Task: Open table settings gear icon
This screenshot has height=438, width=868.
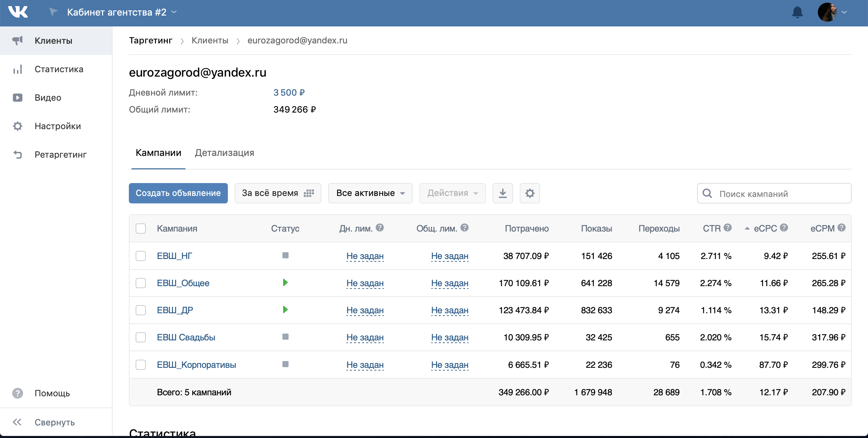Action: pos(530,193)
